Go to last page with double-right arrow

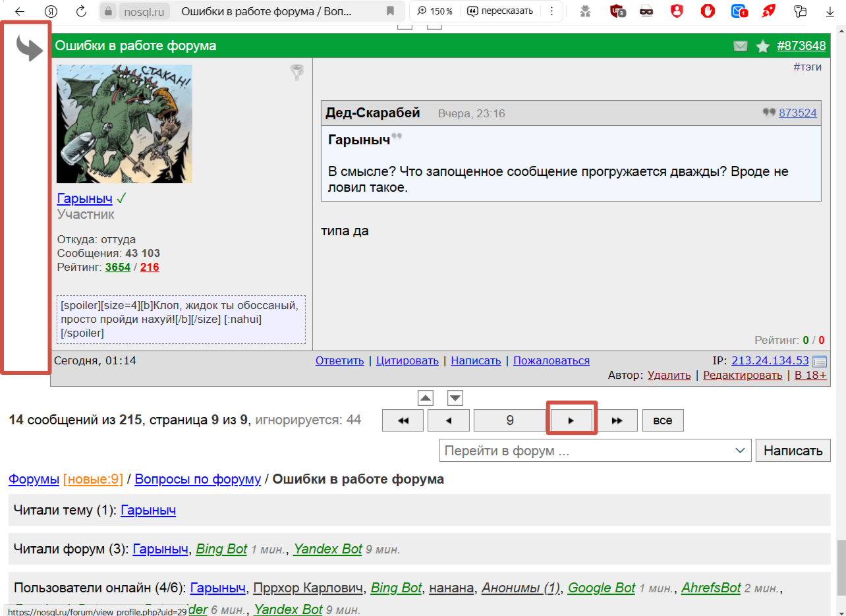click(617, 420)
